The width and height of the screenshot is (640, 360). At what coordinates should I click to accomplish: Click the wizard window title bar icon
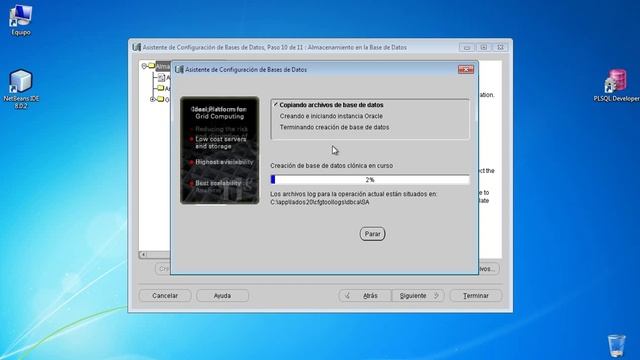(x=136, y=47)
